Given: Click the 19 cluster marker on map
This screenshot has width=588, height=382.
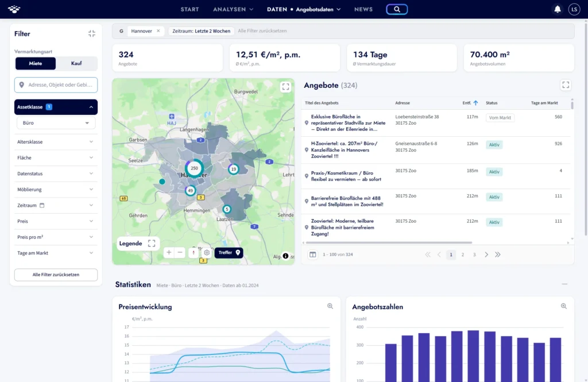Looking at the screenshot, I should click(234, 169).
